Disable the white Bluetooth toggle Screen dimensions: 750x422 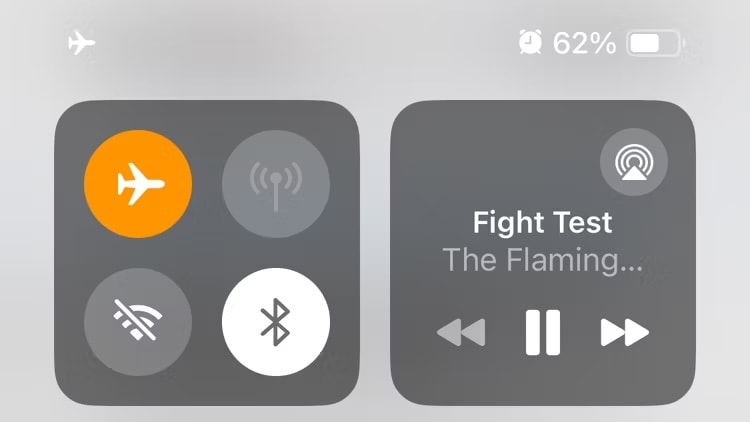[x=276, y=322]
